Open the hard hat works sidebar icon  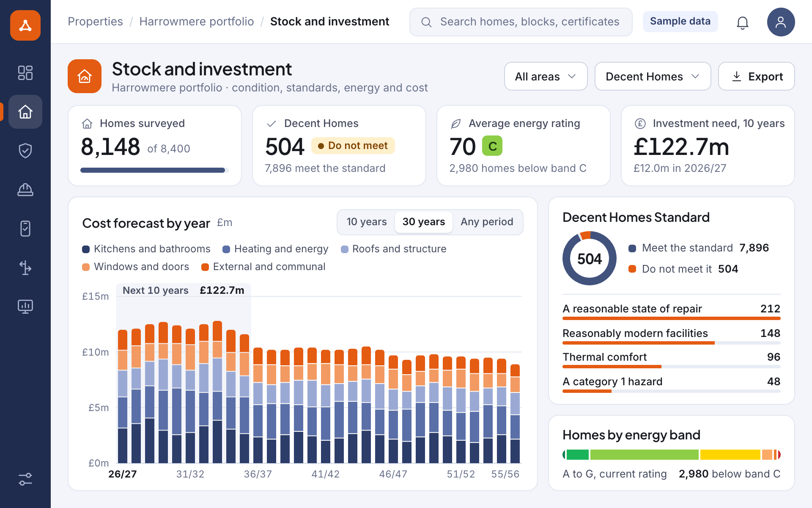click(x=25, y=190)
